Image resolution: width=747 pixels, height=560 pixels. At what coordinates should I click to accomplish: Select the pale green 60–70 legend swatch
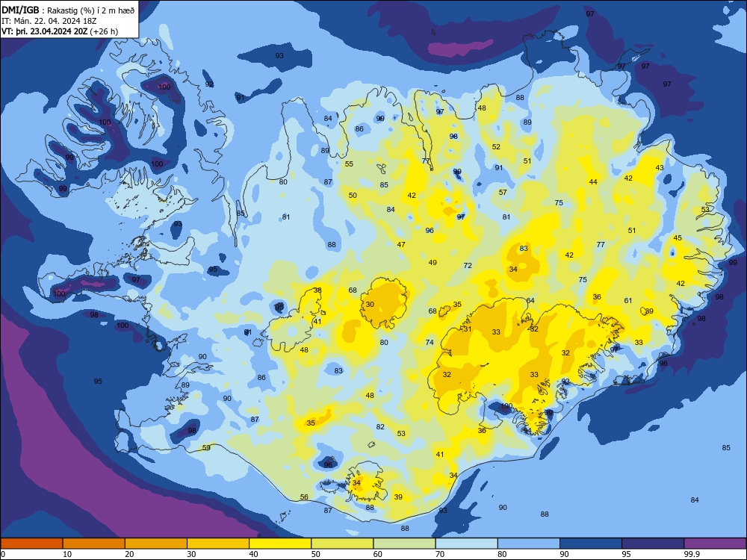point(404,544)
